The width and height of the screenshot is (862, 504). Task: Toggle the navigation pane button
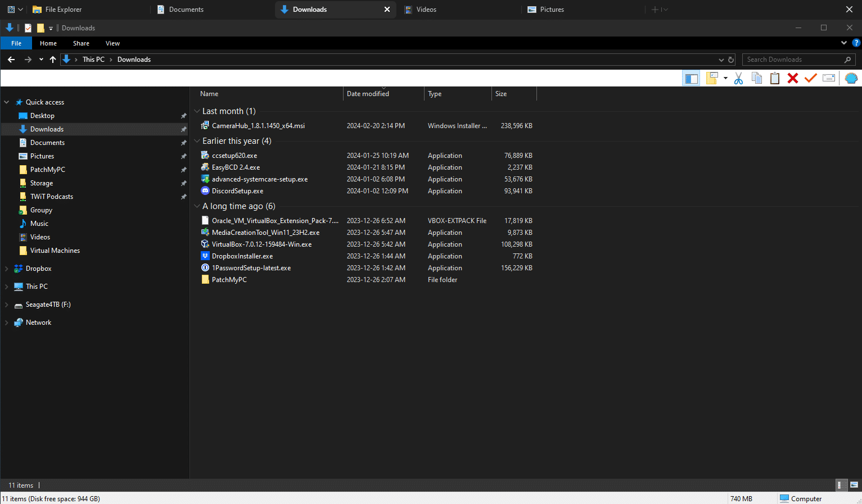coord(691,79)
